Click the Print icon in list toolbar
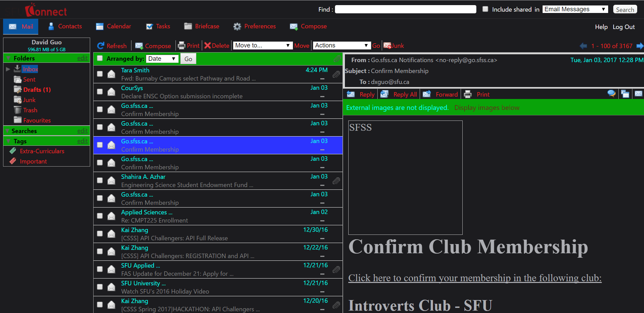 (x=182, y=46)
